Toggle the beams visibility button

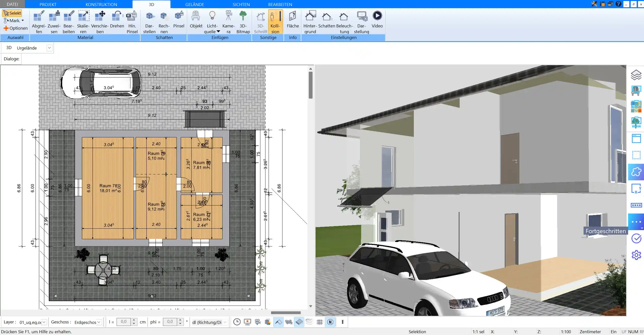(289, 322)
